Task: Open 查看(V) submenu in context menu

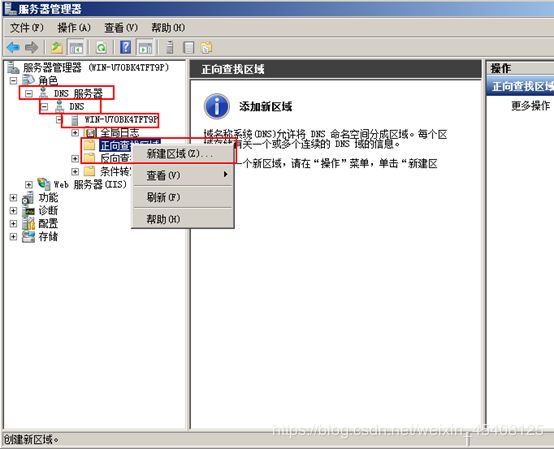Action: [x=182, y=175]
